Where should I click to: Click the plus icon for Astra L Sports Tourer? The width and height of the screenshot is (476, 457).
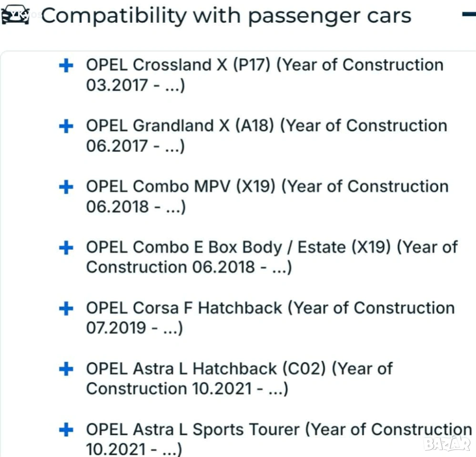tap(66, 430)
